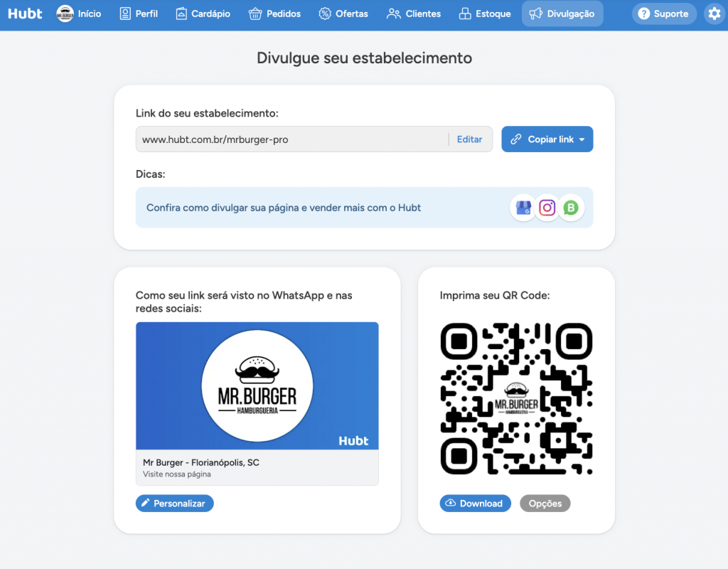Click the Clientes people icon
Image resolution: width=728 pixels, height=569 pixels.
click(393, 14)
